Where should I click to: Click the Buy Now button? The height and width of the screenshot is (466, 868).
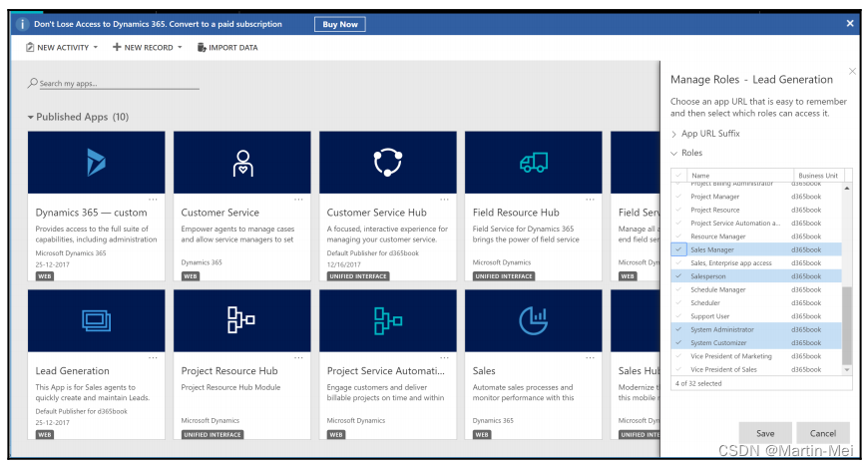click(x=340, y=24)
